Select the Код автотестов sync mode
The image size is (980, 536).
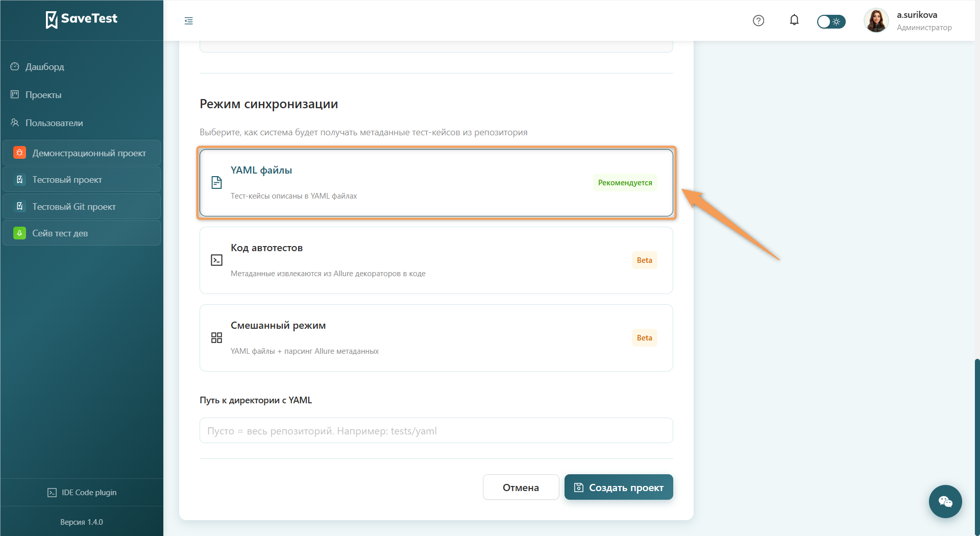436,260
